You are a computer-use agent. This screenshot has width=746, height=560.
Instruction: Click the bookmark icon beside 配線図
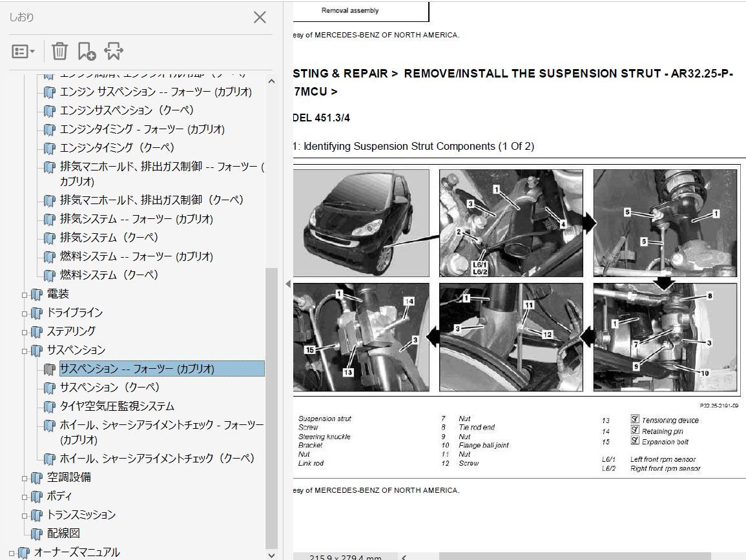36,534
